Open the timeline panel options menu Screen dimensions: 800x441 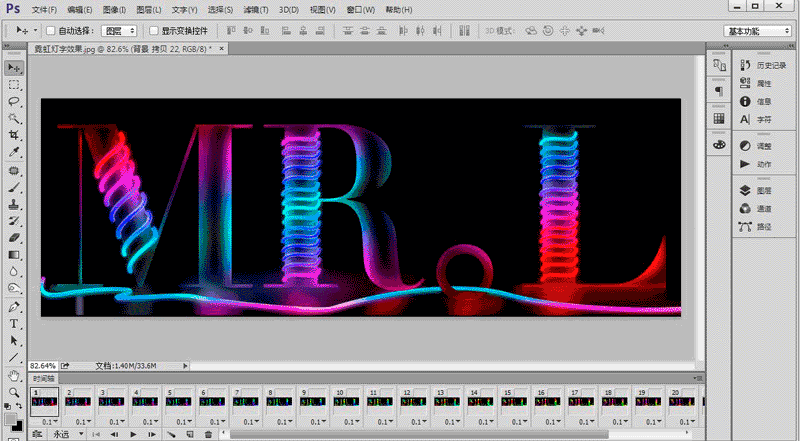coord(697,378)
